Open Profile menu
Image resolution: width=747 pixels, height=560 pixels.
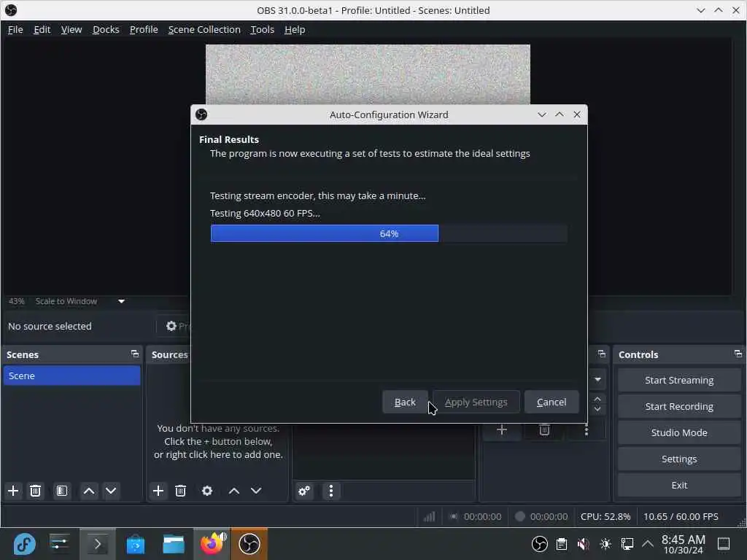click(x=144, y=29)
